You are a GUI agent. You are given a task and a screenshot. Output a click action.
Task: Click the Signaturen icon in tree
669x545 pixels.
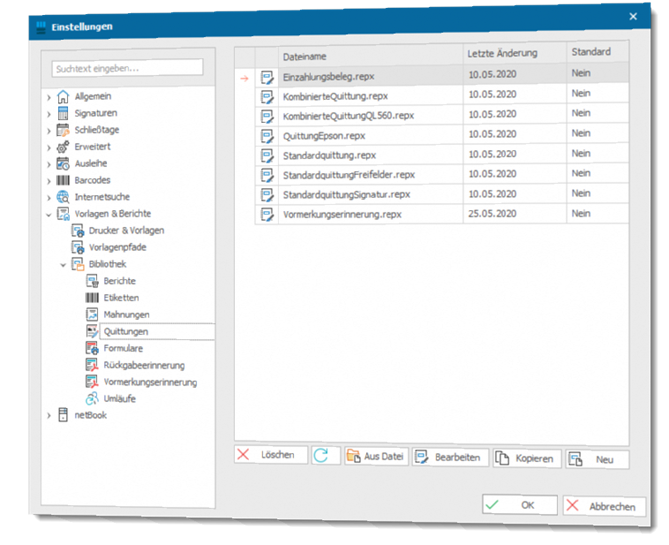(63, 113)
